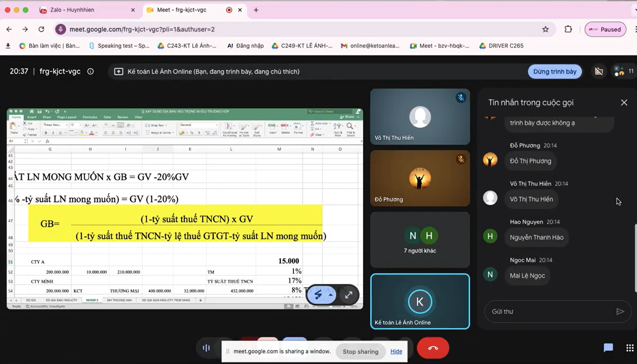Click the Paused profile button
Screen dimensions: 637x364
click(605, 29)
